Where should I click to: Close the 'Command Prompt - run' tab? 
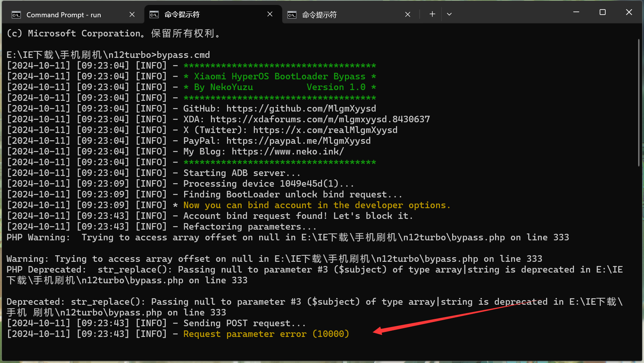pos(132,15)
